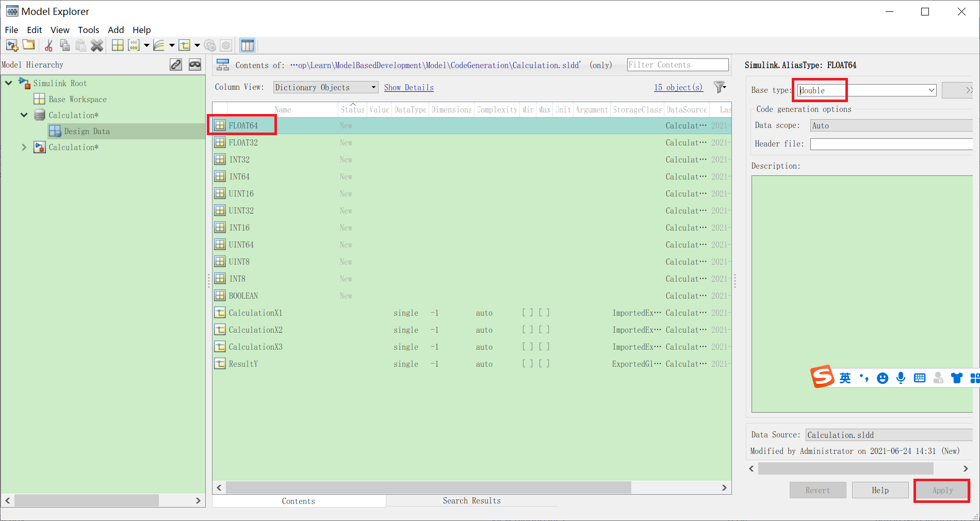Click the Cut scissors icon
This screenshot has height=521, width=980.
(x=48, y=45)
